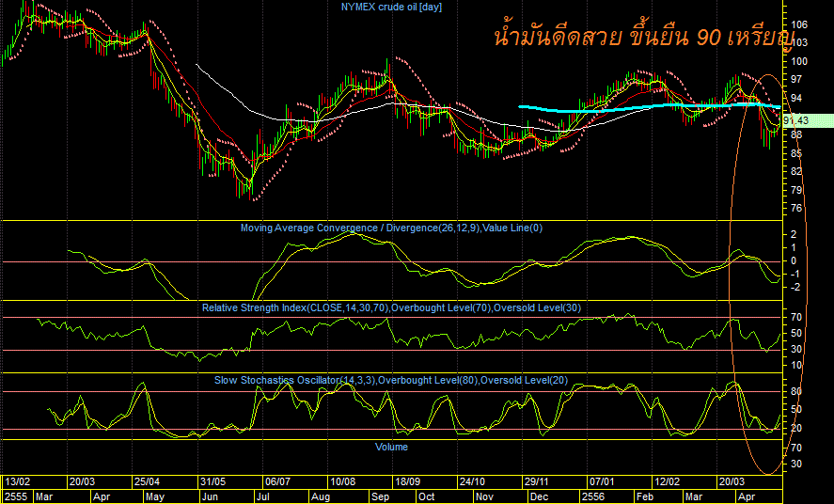
Task: Click price level 85 on price axis
Action: 796,153
